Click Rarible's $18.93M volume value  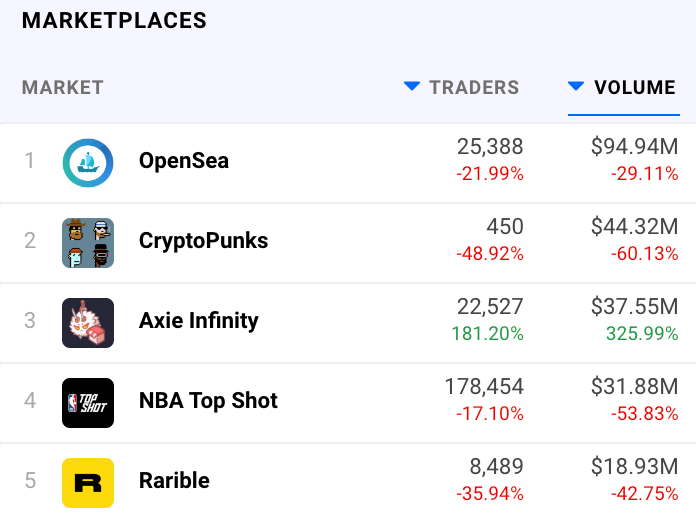634,468
